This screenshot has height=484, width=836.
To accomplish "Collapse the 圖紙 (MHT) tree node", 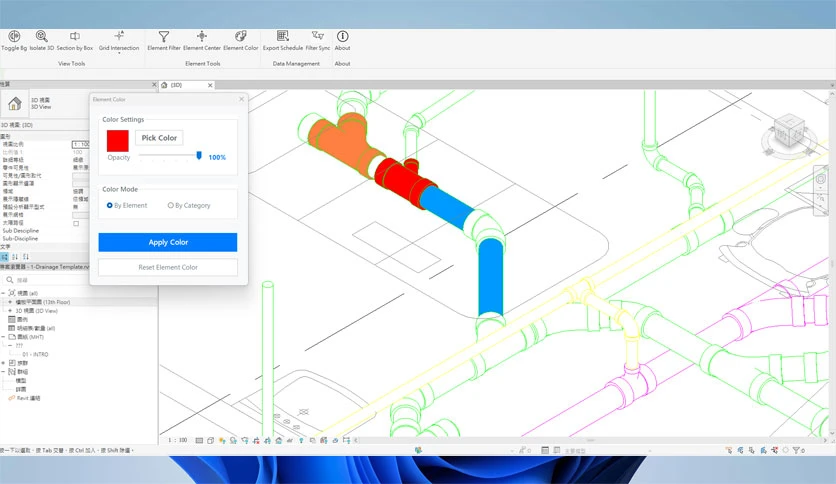I will click(x=3, y=337).
